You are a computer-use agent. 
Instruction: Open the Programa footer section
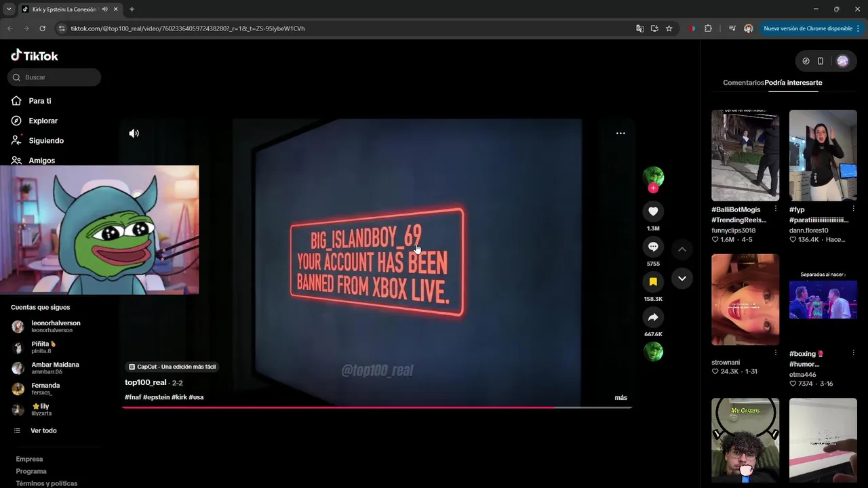(x=31, y=472)
